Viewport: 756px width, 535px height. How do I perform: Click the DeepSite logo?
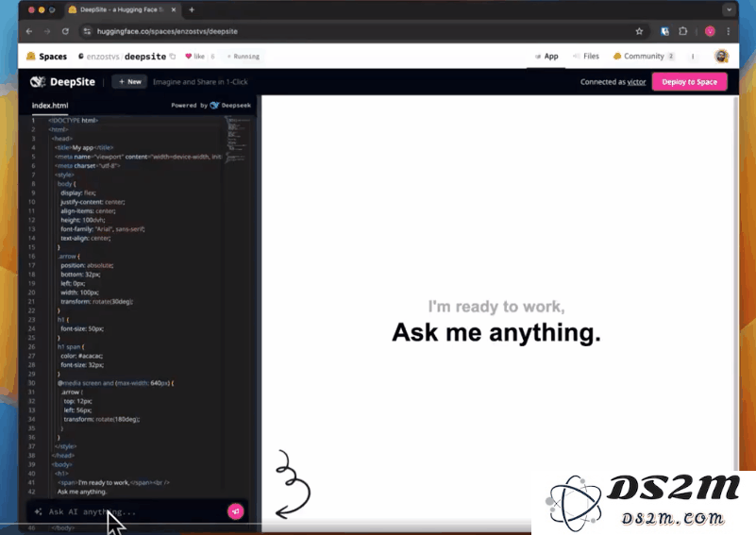pos(62,82)
